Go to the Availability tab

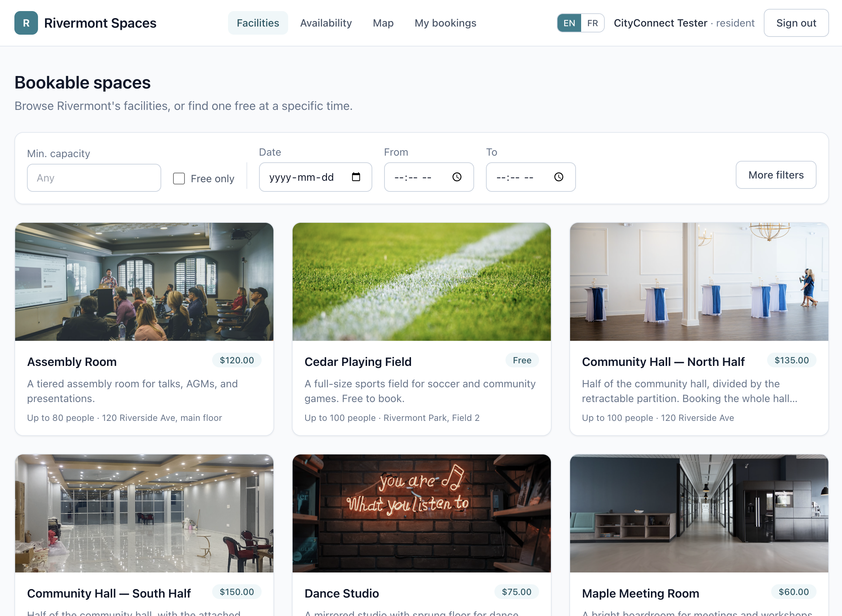(x=326, y=23)
